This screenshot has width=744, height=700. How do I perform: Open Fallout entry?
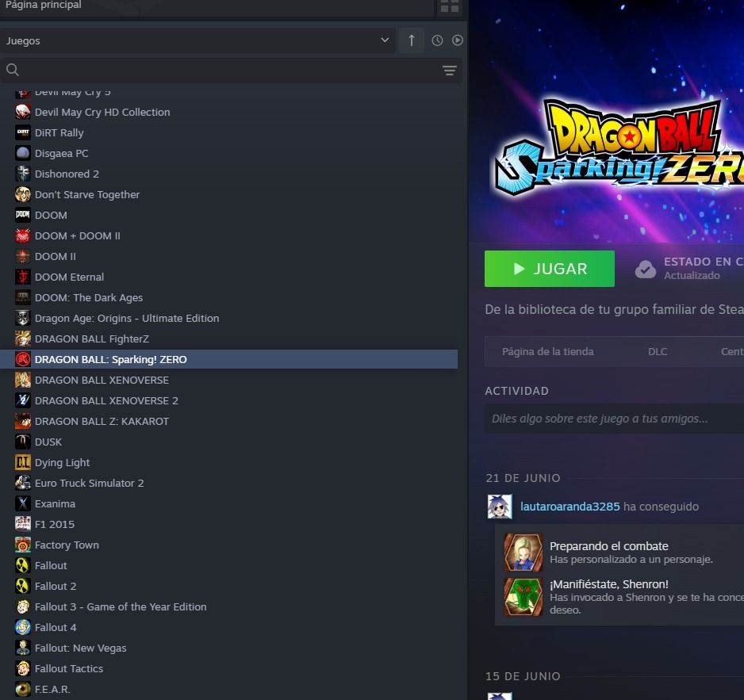(x=228, y=566)
